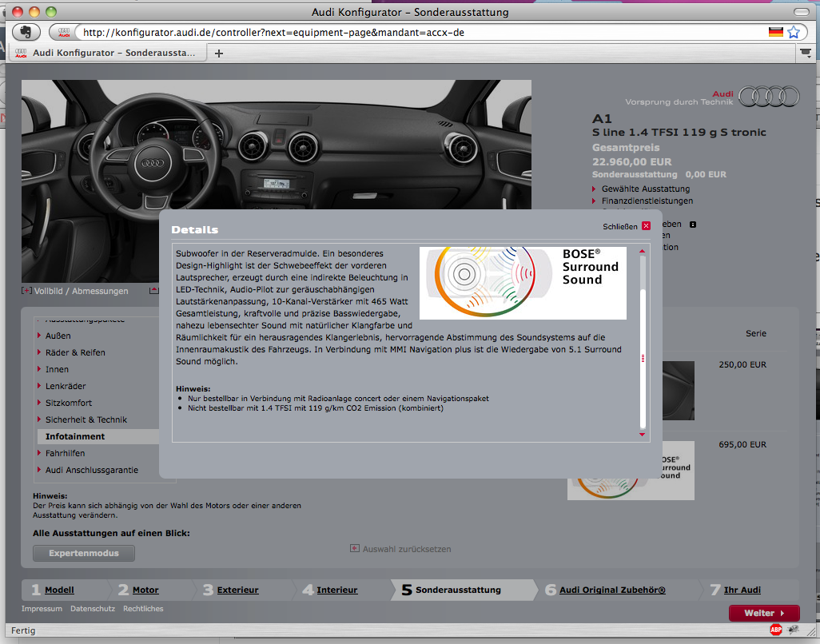Open the Rechtliches footer link
Image resolution: width=820 pixels, height=644 pixels.
click(x=143, y=609)
